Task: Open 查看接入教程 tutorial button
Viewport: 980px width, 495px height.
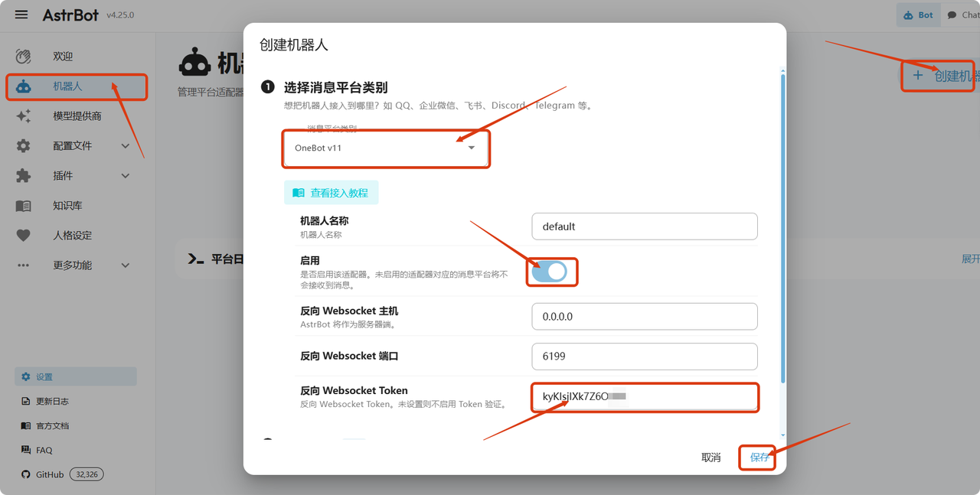Action: click(x=332, y=193)
